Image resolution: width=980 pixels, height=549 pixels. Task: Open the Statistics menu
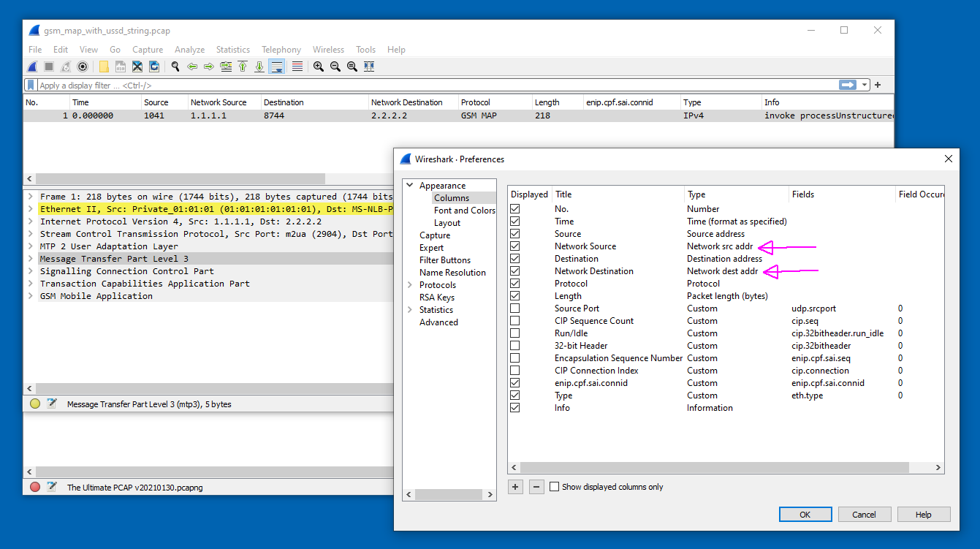[x=233, y=50]
